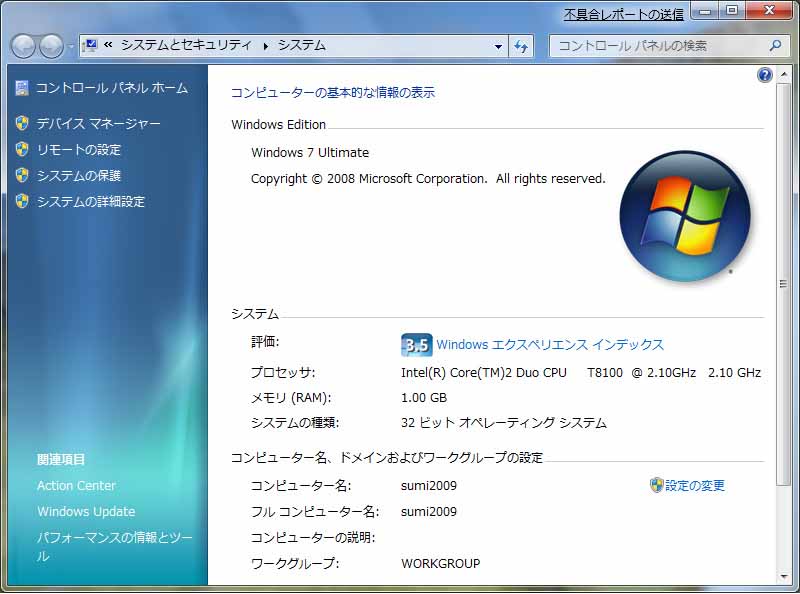Click the 3.5 experience index score badge

(x=416, y=345)
